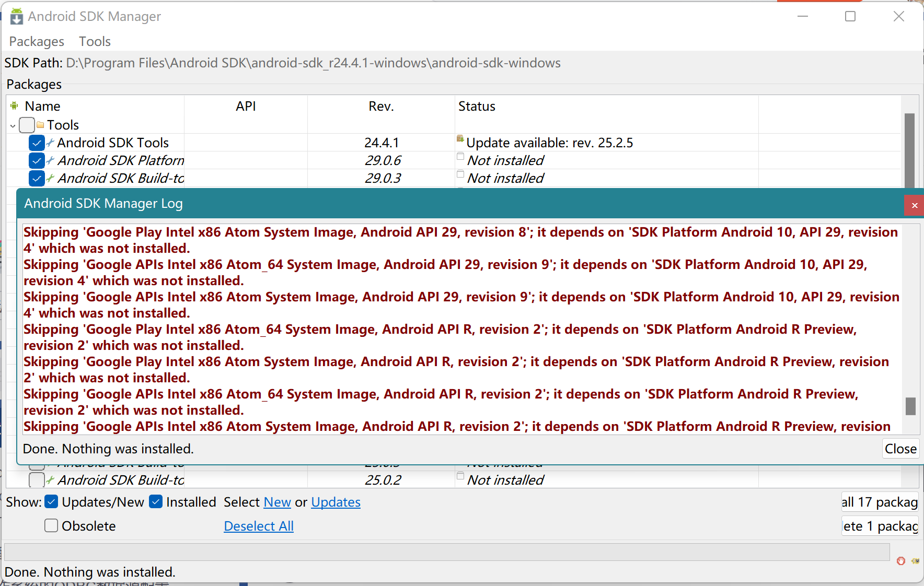Screen dimensions: 924x586
Task: Click the update-available package icon in the Status column
Action: pyautogui.click(x=460, y=138)
